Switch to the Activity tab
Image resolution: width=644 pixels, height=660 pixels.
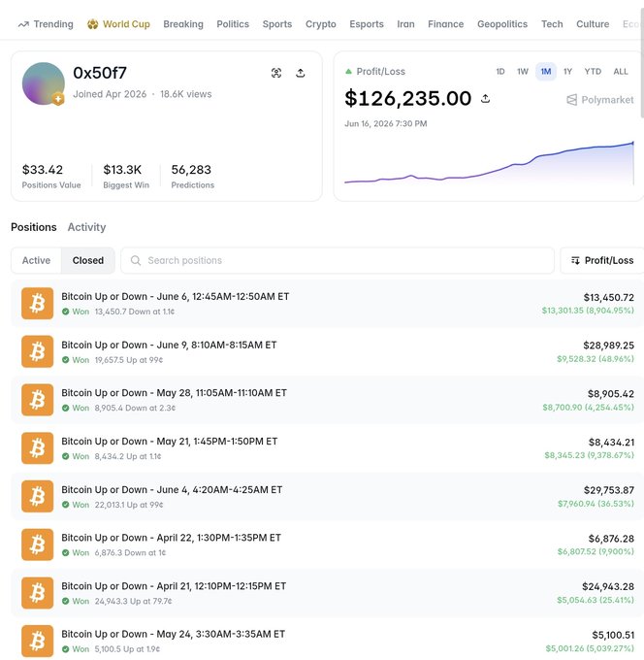tap(86, 227)
